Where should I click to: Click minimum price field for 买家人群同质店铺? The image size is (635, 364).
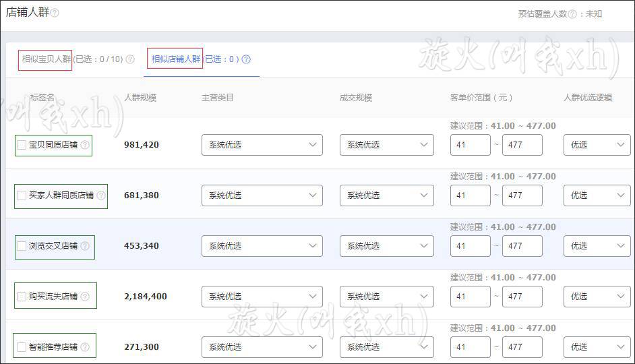[470, 195]
